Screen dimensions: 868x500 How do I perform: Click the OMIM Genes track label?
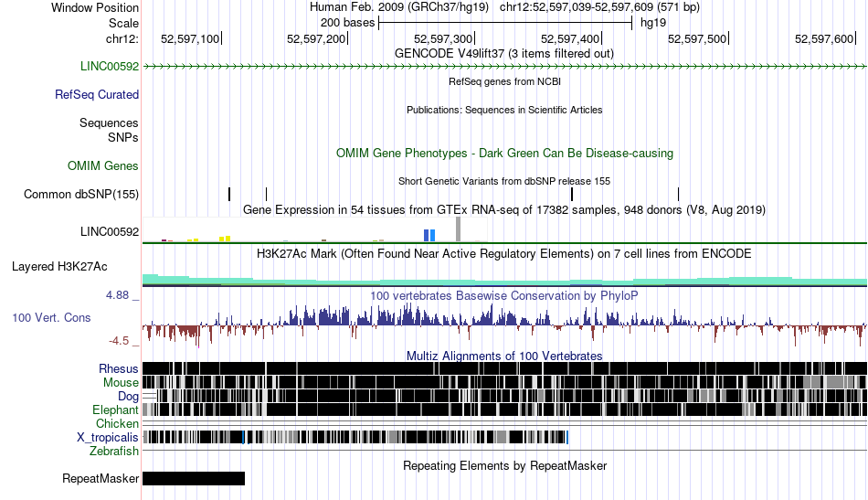coord(103,166)
